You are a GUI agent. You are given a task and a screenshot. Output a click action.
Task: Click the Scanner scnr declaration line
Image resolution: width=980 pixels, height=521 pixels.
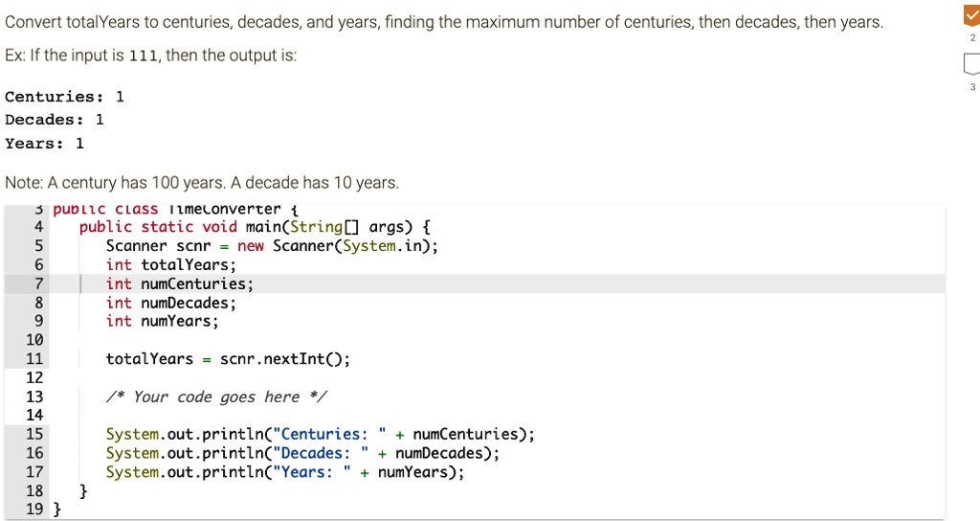272,246
